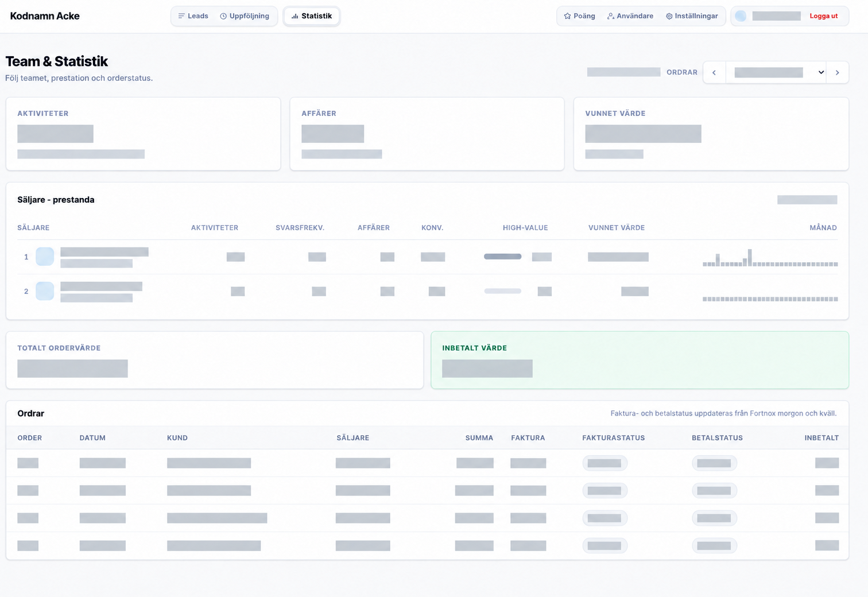Open the Leads tab
This screenshot has height=597, width=868.
point(193,16)
